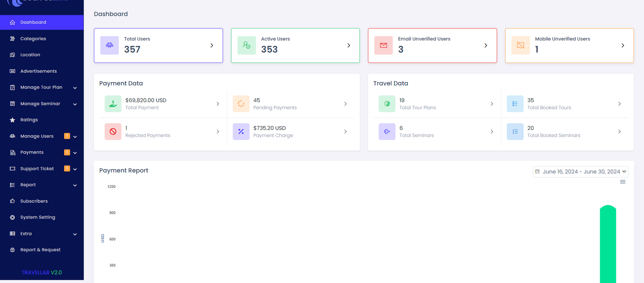Click the Report & Request bug icon
644x283 pixels.
(x=12, y=250)
